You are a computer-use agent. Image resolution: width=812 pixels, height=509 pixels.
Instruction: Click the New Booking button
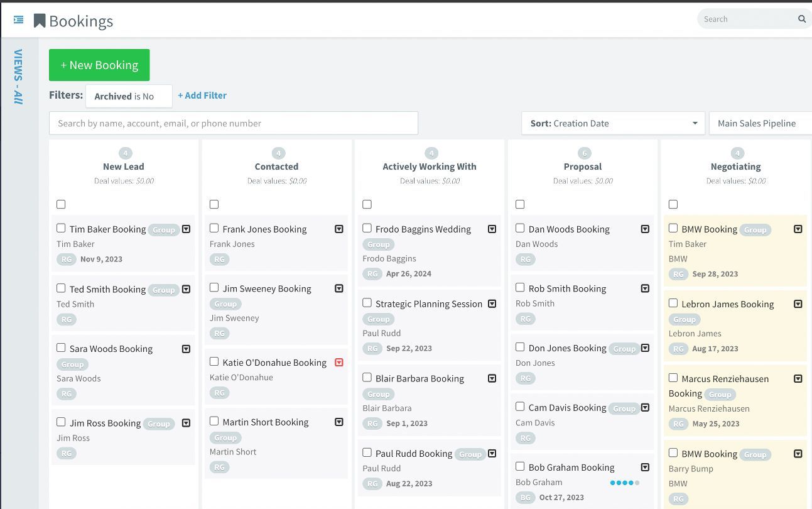99,65
